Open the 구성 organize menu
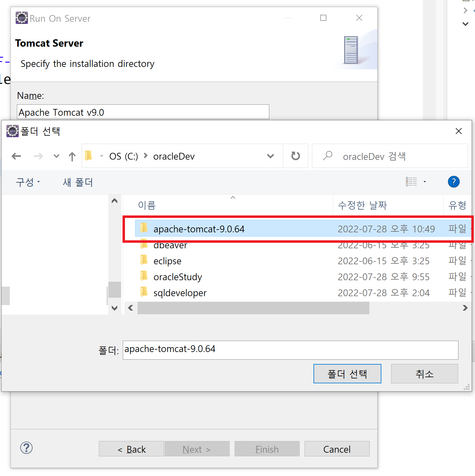The image size is (475, 476). [28, 182]
